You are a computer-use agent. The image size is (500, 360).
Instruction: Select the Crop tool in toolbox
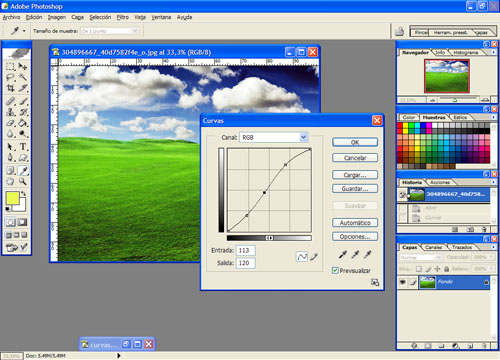pos(10,88)
